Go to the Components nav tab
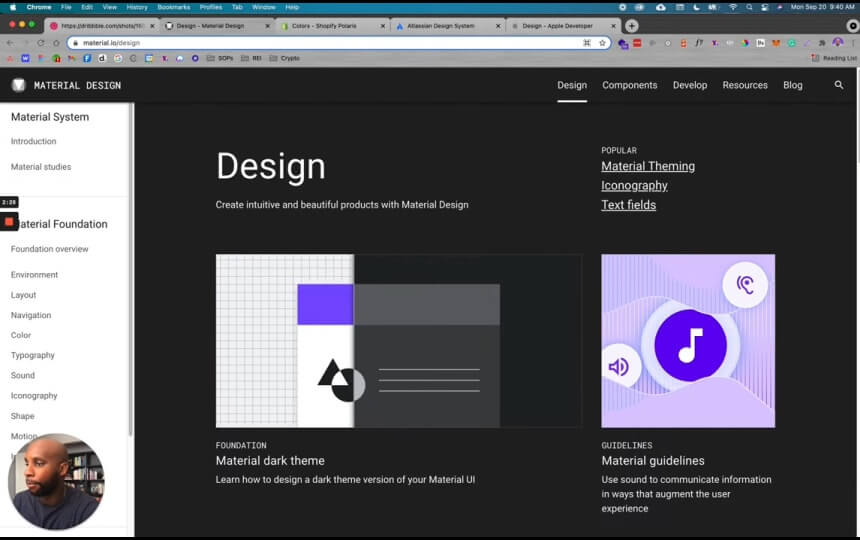860x540 pixels. [x=630, y=85]
